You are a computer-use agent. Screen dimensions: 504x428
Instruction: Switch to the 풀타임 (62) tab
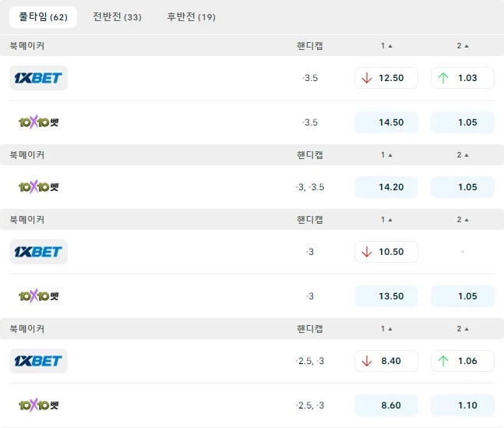(43, 17)
